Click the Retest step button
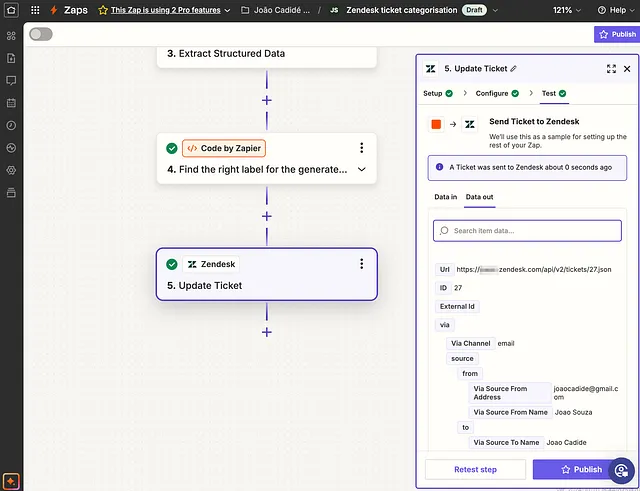640x491 pixels. (476, 469)
